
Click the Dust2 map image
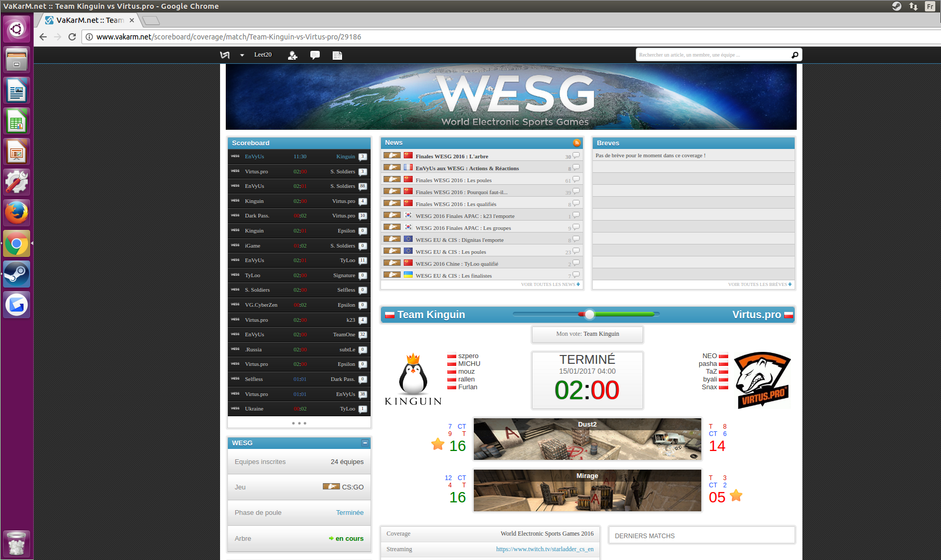click(x=588, y=439)
